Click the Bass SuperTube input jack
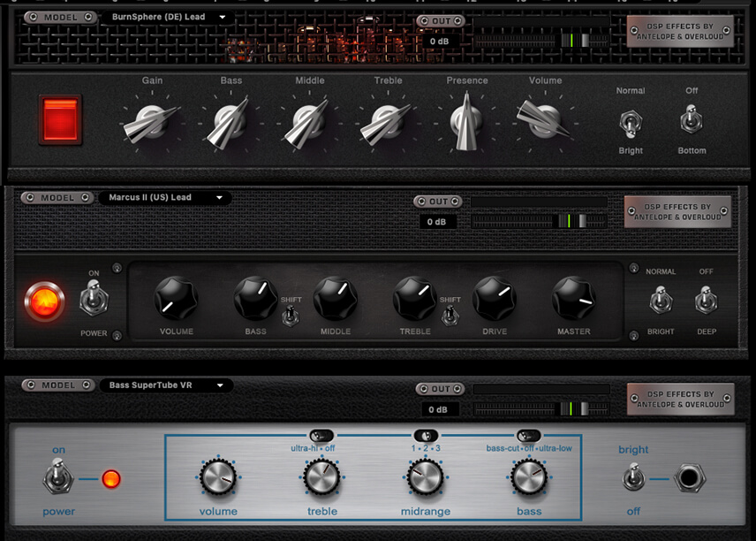Screen dimensions: 756x541 688,478
